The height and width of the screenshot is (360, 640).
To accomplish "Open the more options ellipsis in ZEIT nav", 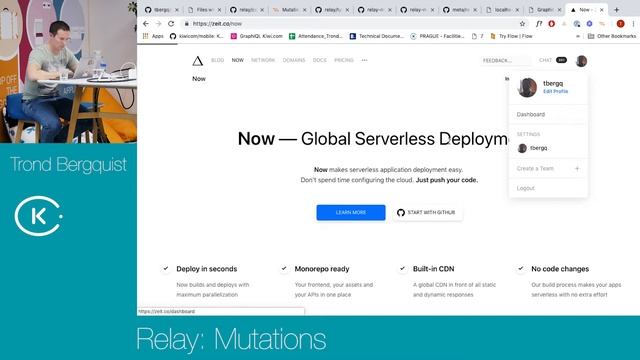I will (x=364, y=60).
